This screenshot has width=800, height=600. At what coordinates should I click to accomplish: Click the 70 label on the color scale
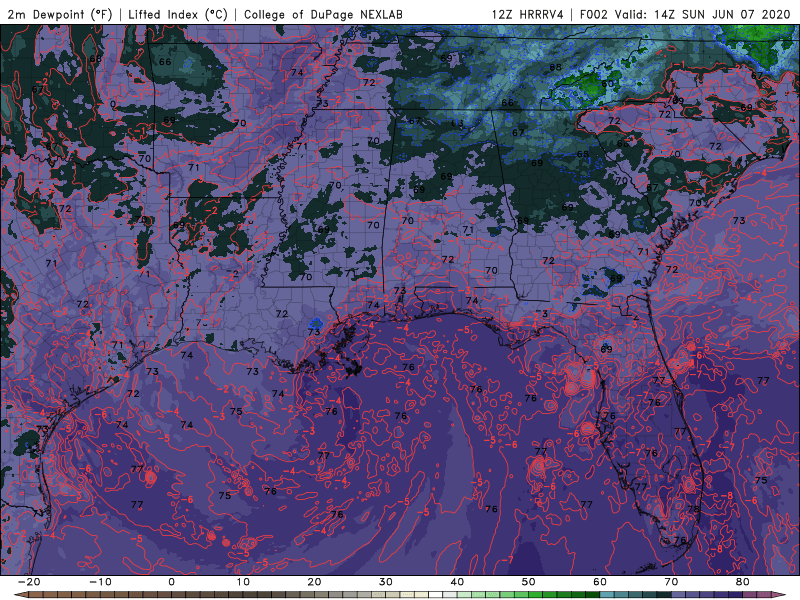coord(671,582)
